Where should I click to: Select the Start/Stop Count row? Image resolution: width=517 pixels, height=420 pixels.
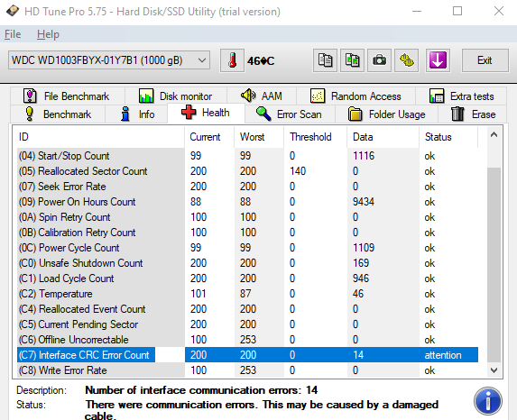click(x=247, y=156)
